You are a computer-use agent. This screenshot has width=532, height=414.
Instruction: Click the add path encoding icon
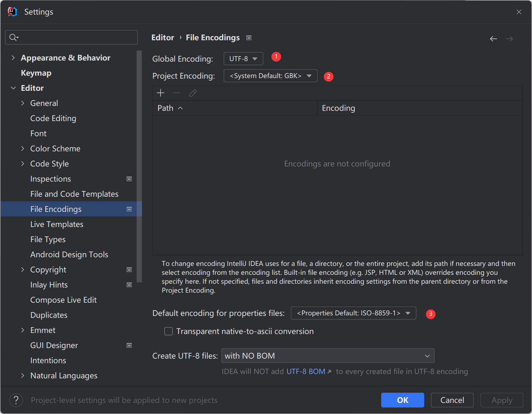click(x=161, y=93)
